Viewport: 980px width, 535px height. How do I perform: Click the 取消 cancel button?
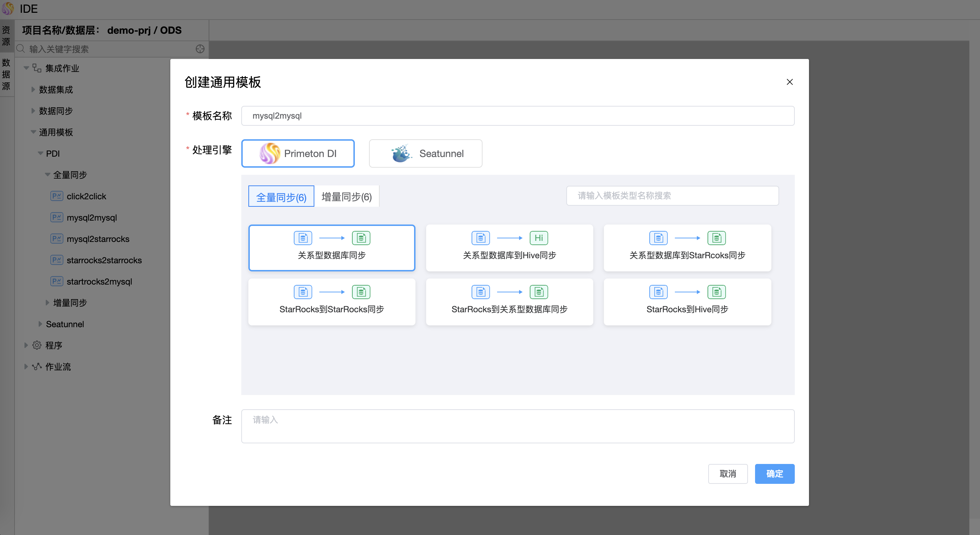727,474
